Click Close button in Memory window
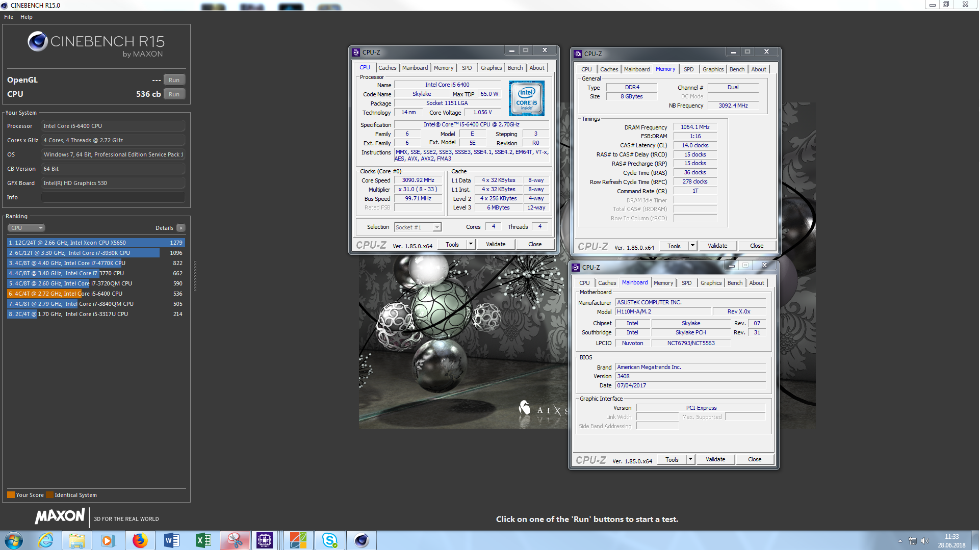The width and height of the screenshot is (980, 550). 757,246
